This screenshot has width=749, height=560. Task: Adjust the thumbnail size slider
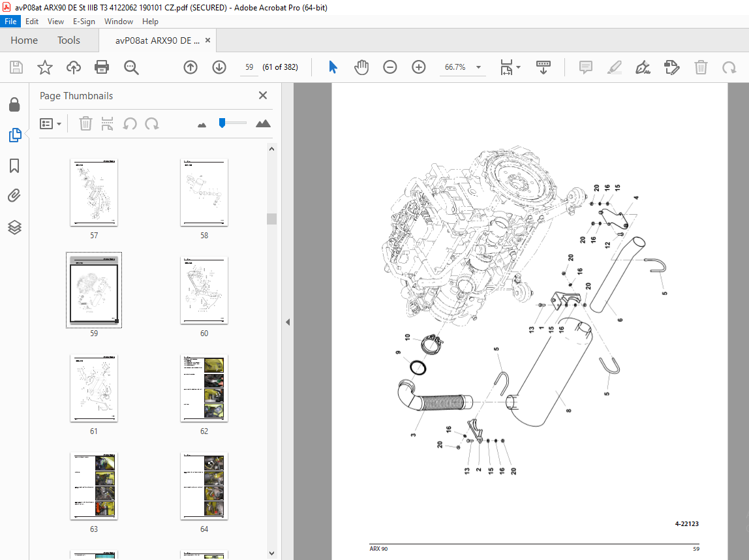click(x=222, y=123)
